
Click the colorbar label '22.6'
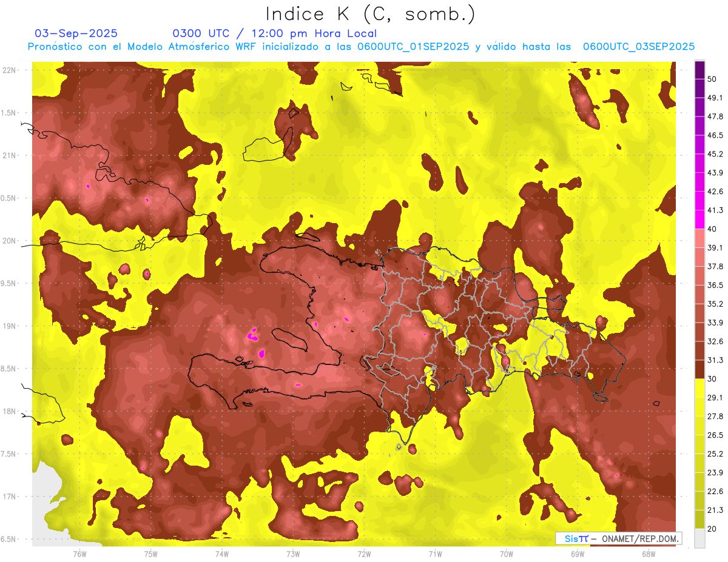tap(715, 492)
